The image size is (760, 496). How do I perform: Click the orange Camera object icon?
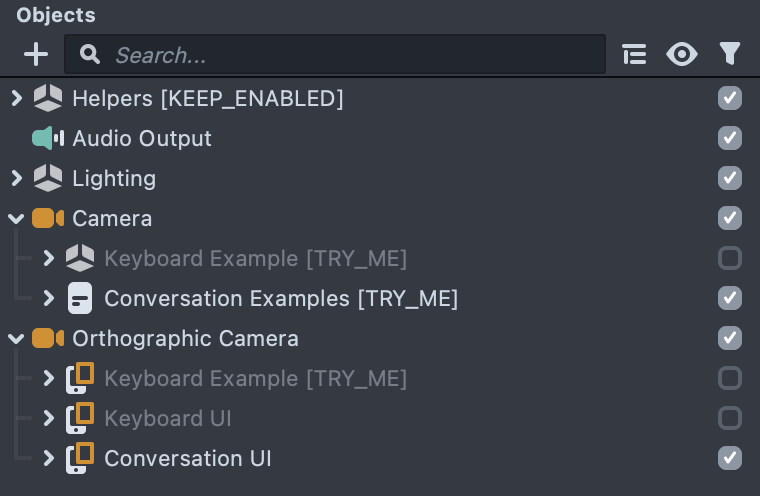[48, 218]
